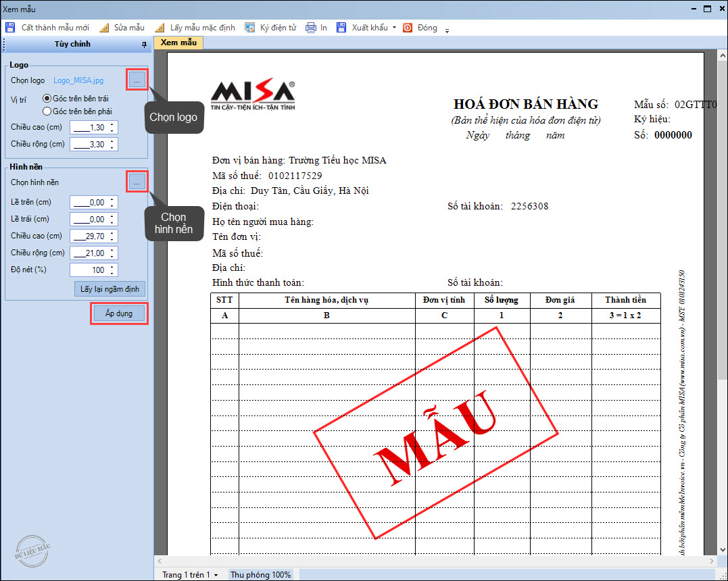
Task: Click the 'Đơn vị tính' column header
Action: pos(444,300)
